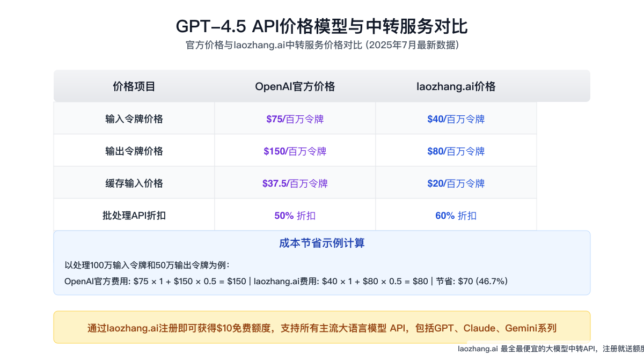Select the '缓存输入价格' row label
The width and height of the screenshot is (644, 362).
click(134, 183)
